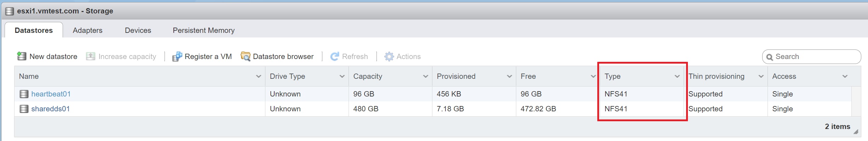This screenshot has width=868, height=141.
Task: Click the New datastore icon
Action: coord(22,56)
